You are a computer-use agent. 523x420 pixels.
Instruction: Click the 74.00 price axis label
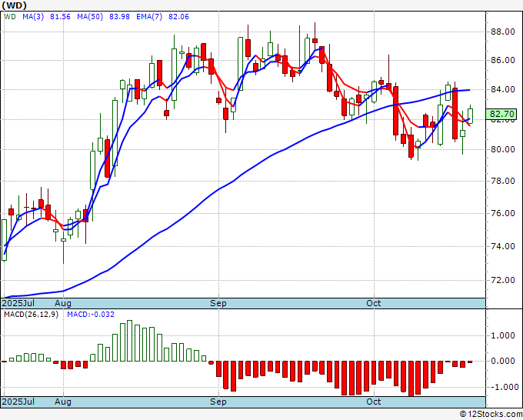[502, 246]
